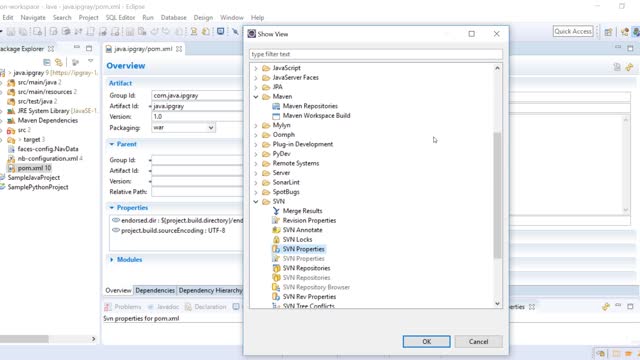Expand the Modules section
The image size is (640, 360).
point(111,260)
